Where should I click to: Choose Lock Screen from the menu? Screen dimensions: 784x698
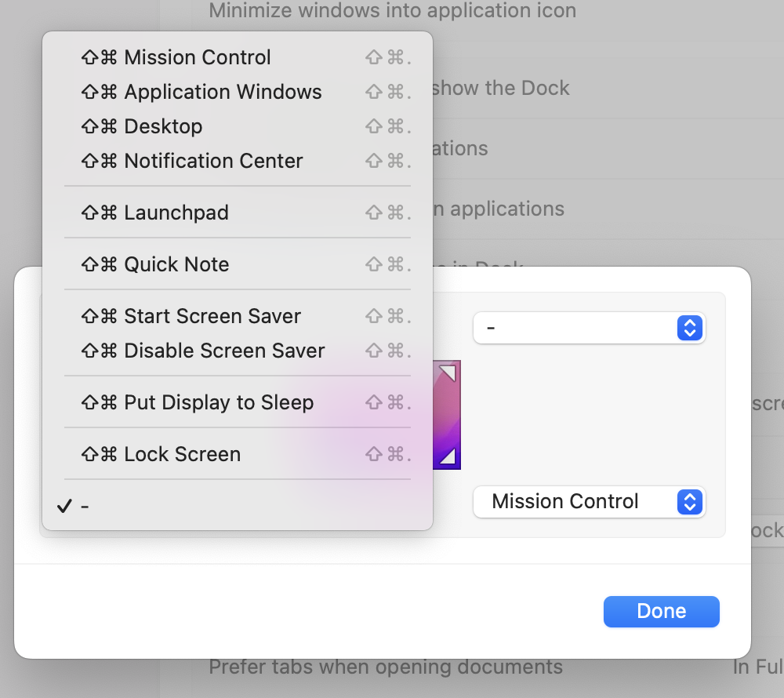coord(182,454)
